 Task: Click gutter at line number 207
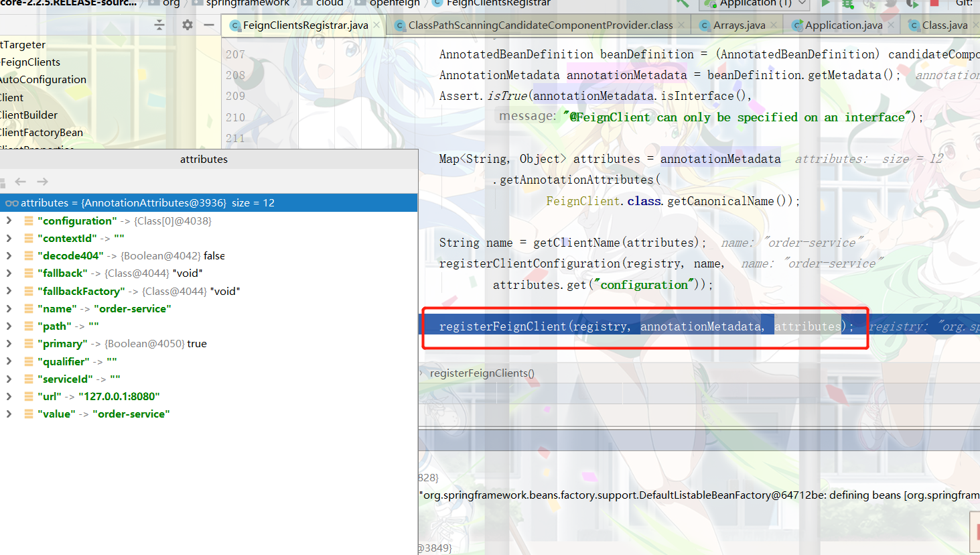point(235,54)
